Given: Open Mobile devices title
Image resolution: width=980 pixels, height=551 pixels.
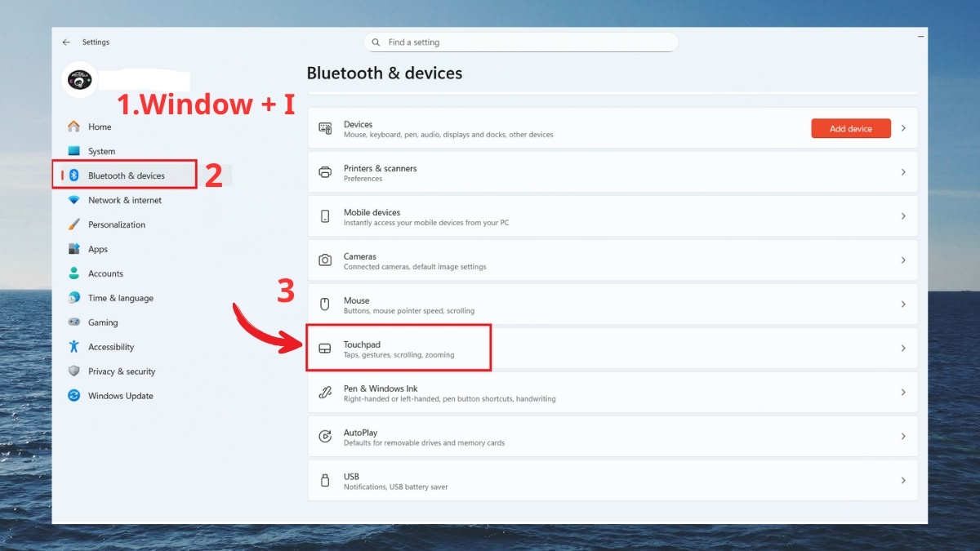Looking at the screenshot, I should coord(372,212).
